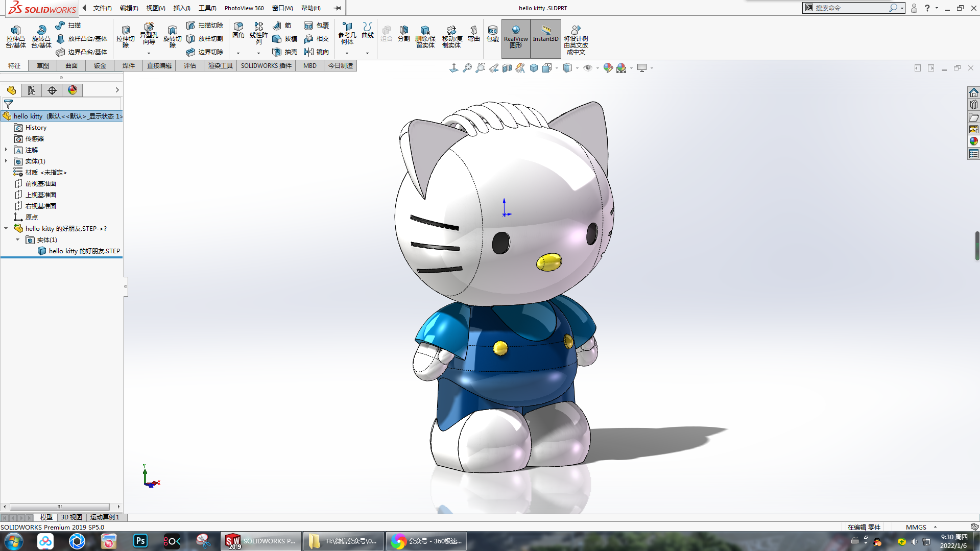Click the Intersect (相交) tool
The height and width of the screenshot is (551, 980).
(317, 38)
